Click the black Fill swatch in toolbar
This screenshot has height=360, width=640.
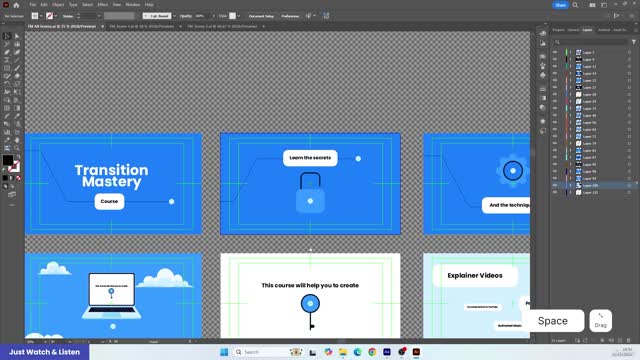point(8,160)
